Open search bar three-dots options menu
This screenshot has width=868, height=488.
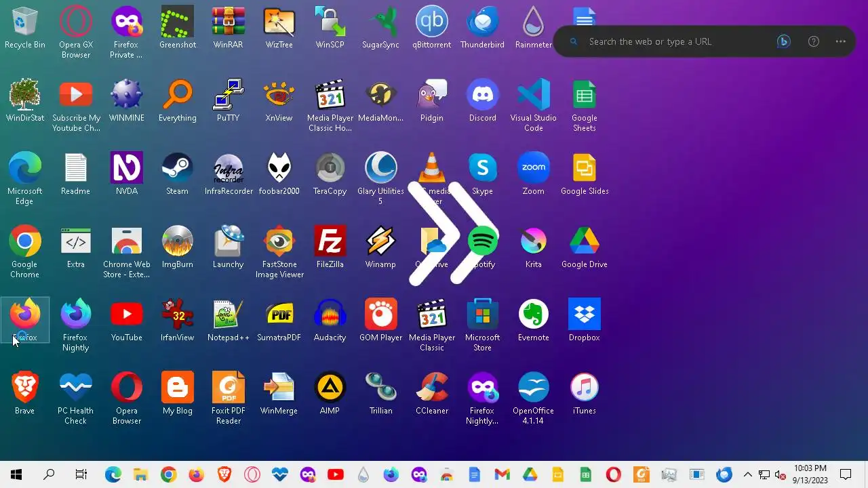[841, 41]
